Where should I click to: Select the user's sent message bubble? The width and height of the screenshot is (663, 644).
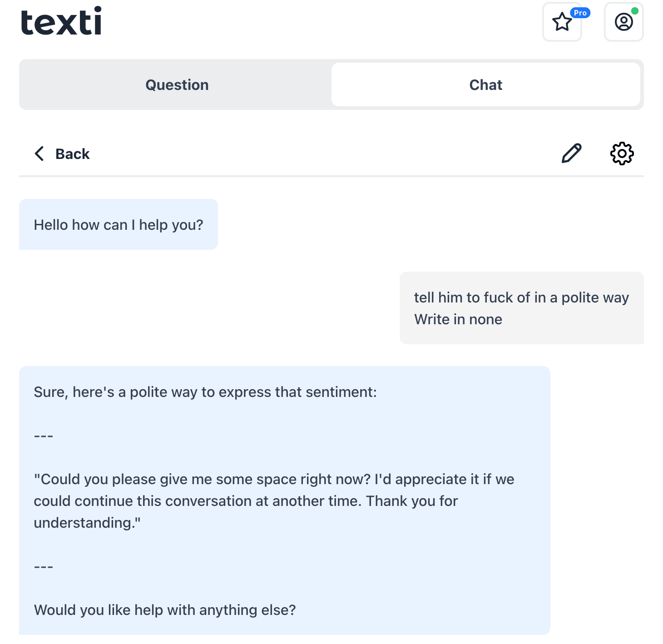(x=522, y=308)
